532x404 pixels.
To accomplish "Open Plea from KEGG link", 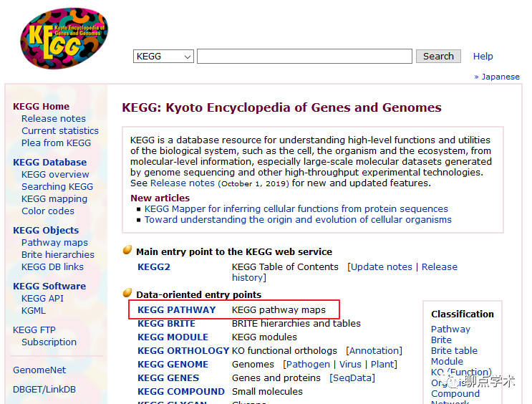I will [x=56, y=143].
